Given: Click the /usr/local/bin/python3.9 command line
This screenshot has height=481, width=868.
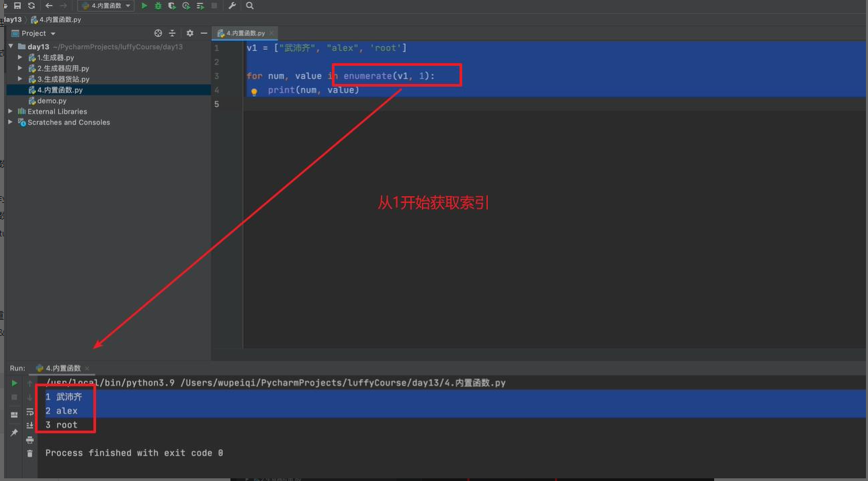Looking at the screenshot, I should click(x=275, y=383).
